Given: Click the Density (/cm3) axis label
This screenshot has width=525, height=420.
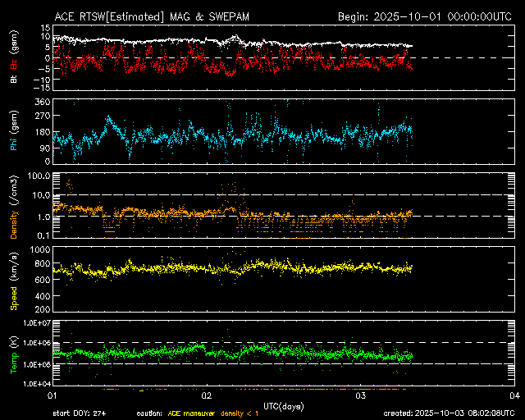Looking at the screenshot, I should coord(14,206).
